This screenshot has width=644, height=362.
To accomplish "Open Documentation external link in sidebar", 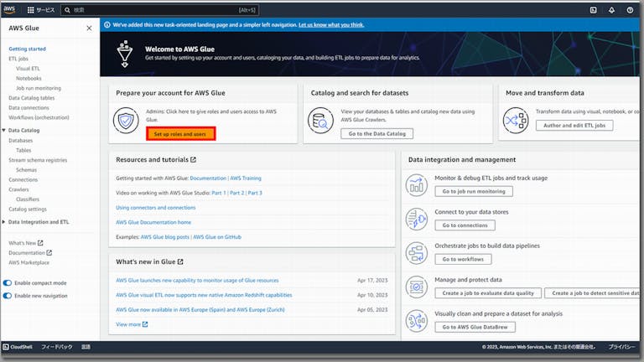I will coord(30,253).
